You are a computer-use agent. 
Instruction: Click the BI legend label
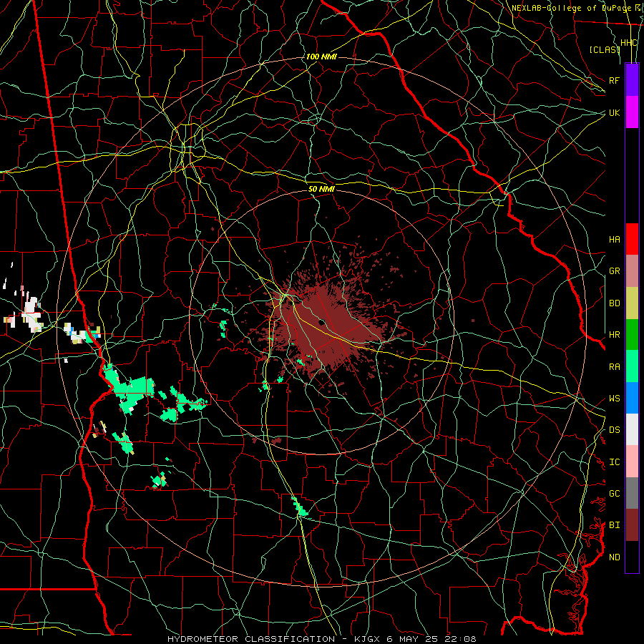point(614,525)
